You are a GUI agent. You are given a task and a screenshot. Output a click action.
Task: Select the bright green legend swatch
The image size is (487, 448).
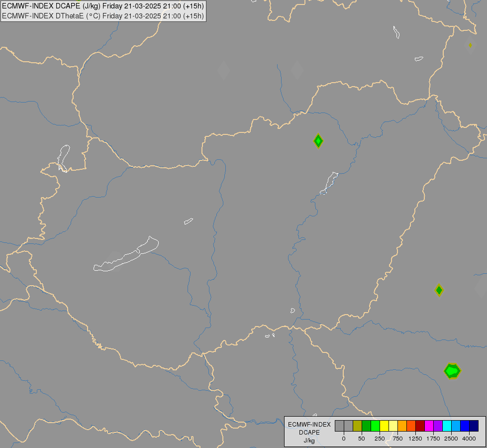click(375, 426)
